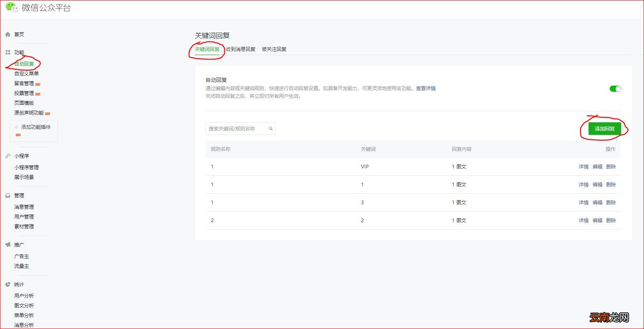Screen dimensions: 644x329
Task: Open 素材管理 in the sidebar
Action: coord(24,227)
